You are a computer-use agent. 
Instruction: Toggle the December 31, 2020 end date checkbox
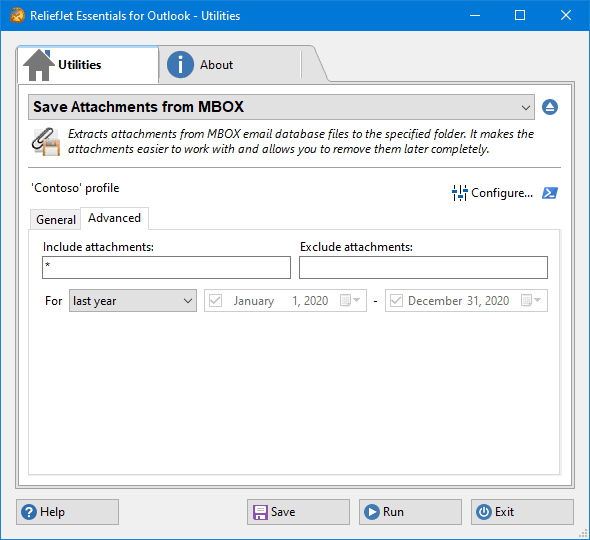click(x=396, y=301)
